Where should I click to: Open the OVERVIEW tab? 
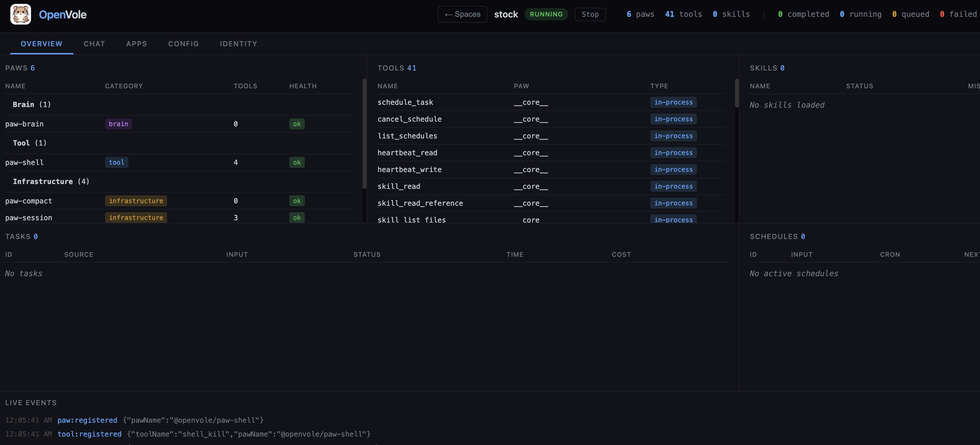(41, 44)
